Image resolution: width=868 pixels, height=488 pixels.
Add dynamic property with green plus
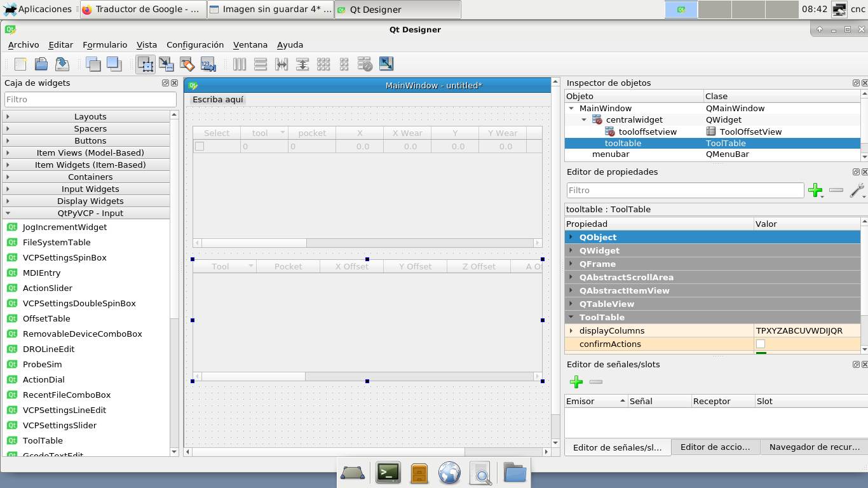[x=815, y=190]
